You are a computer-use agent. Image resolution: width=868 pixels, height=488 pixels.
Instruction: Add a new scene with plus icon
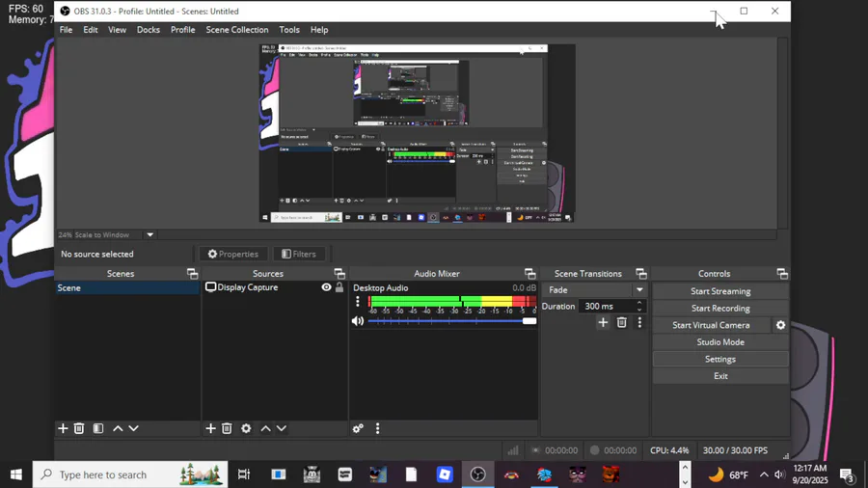63,428
